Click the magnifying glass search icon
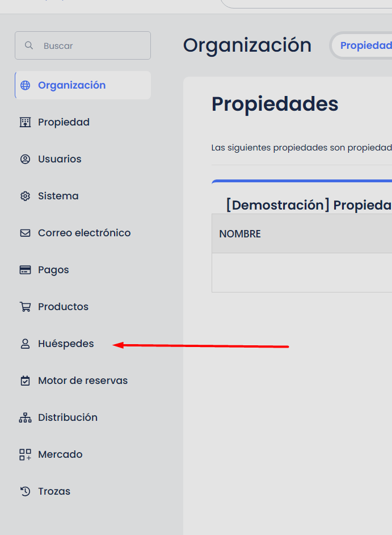Image resolution: width=392 pixels, height=535 pixels. [28, 45]
